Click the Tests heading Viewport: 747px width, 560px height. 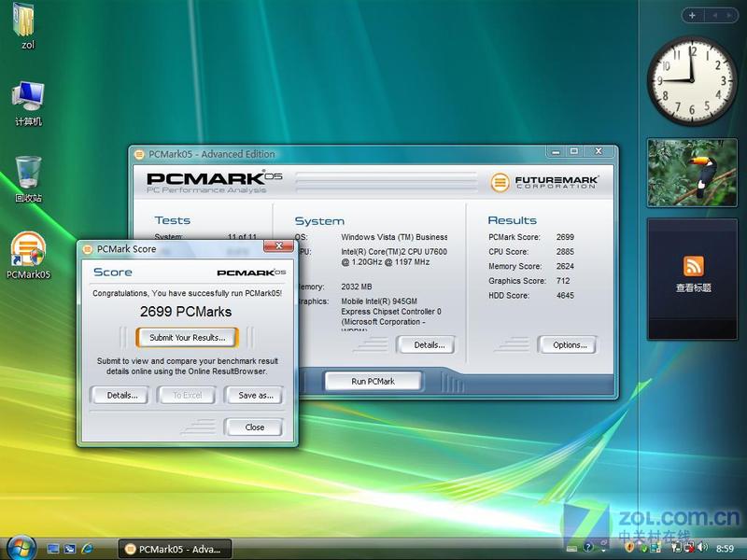pos(172,220)
